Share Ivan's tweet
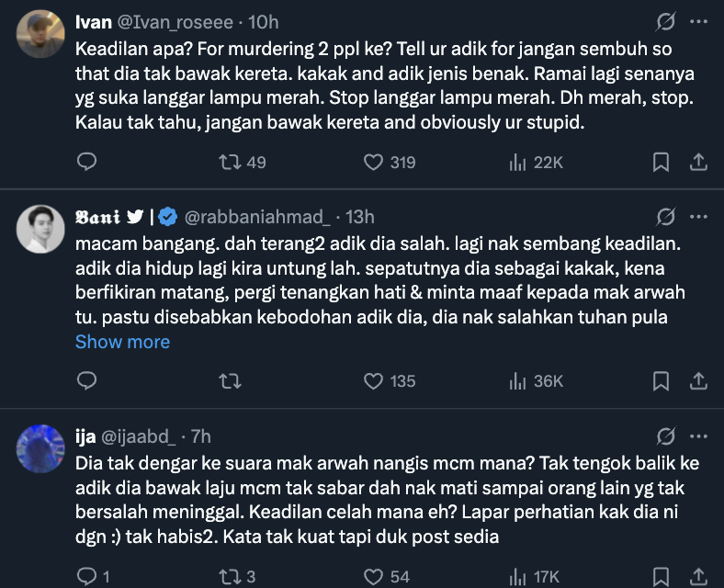724x588 pixels. (698, 162)
